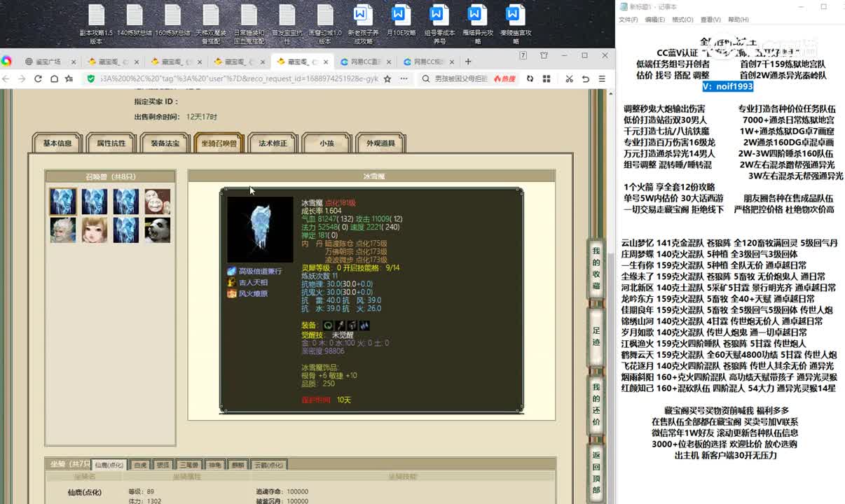Open the 外观道具 tab
This screenshot has width=845, height=504.
click(x=380, y=143)
